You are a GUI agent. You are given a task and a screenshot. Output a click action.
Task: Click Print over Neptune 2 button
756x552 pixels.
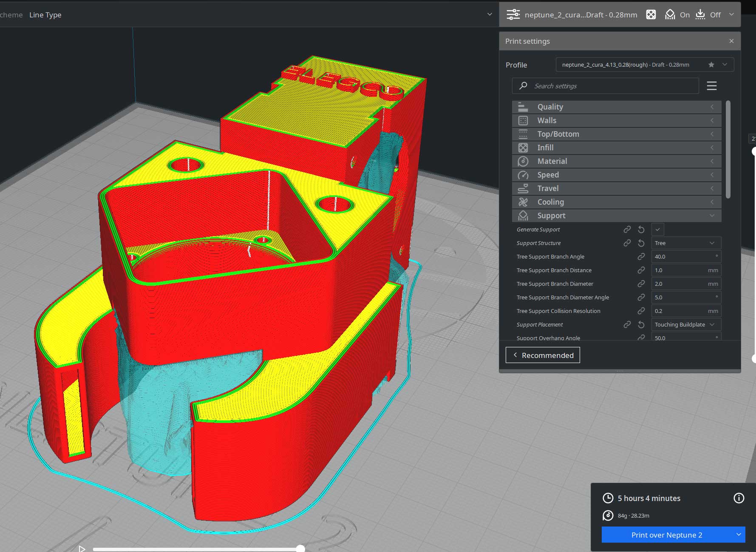pos(666,535)
